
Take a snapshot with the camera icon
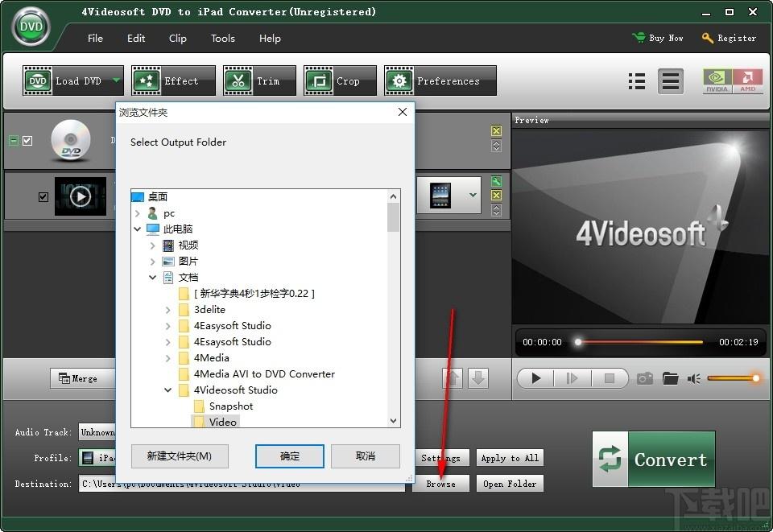pyautogui.click(x=645, y=378)
